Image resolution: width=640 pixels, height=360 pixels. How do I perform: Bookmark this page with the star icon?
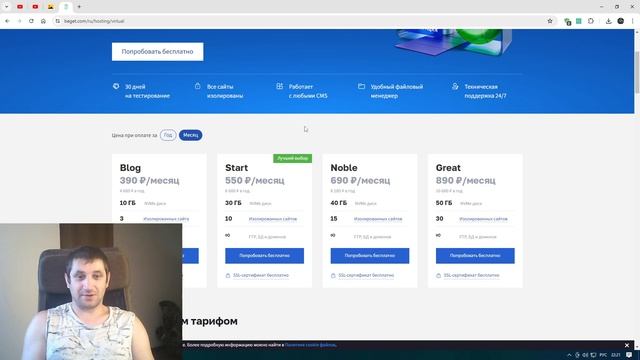(550, 21)
